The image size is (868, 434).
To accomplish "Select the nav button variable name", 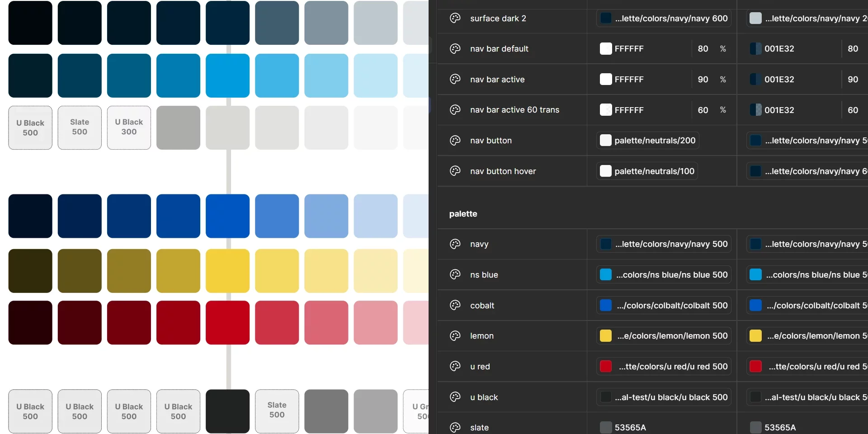I will coord(491,140).
